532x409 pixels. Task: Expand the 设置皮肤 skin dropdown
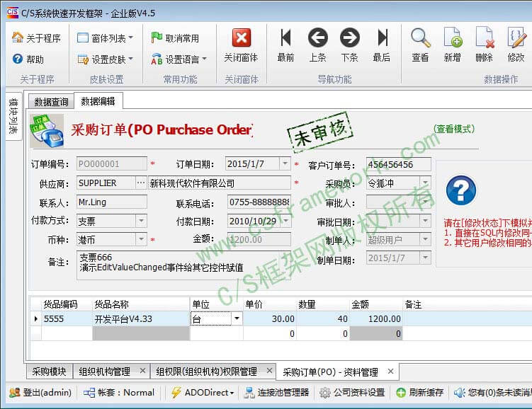point(105,59)
